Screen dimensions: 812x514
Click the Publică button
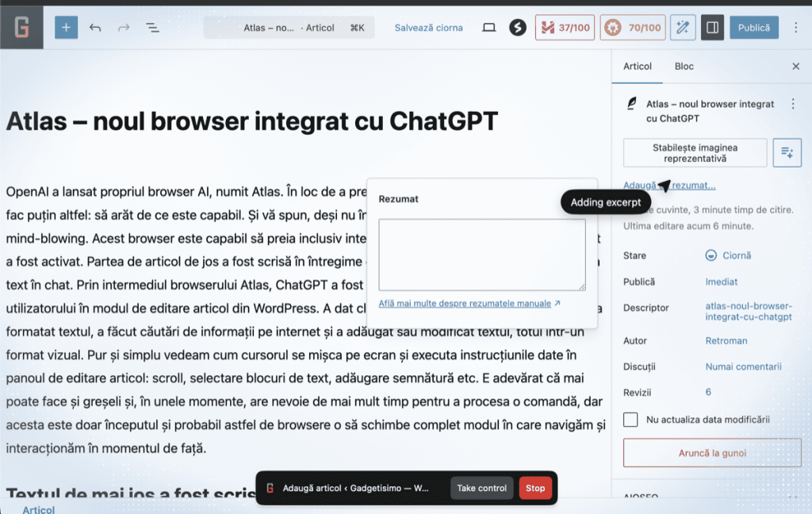coord(753,28)
